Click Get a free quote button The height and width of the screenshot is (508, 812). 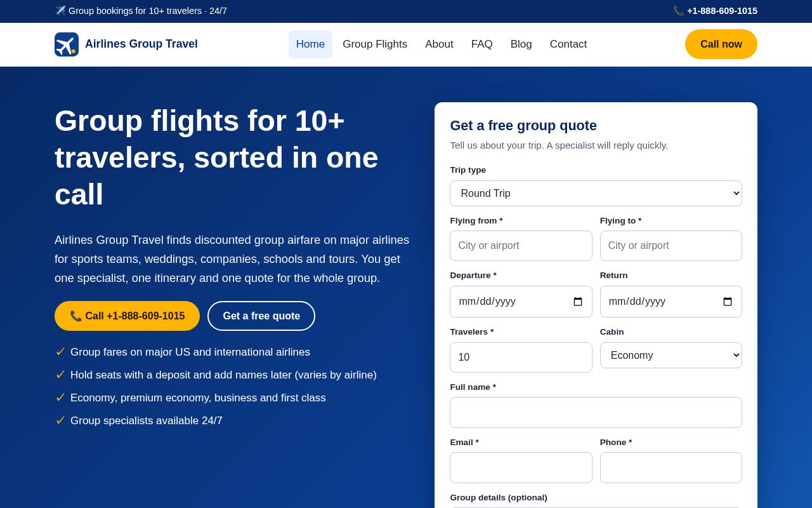(261, 316)
